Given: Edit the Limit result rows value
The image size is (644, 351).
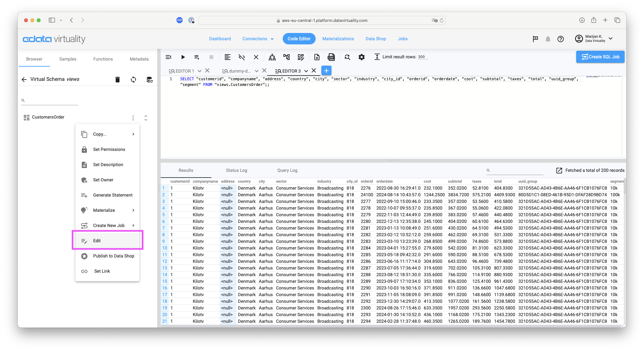Looking at the screenshot, I should [422, 57].
